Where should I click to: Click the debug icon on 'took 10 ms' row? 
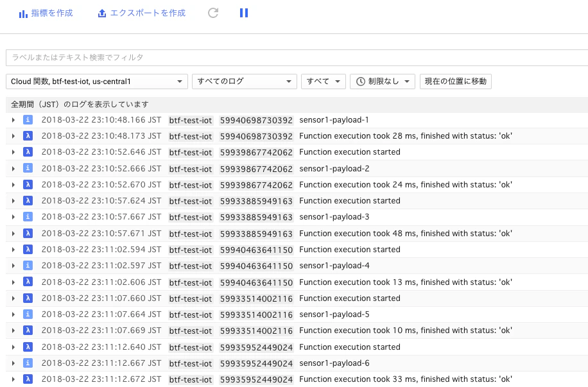(x=28, y=331)
